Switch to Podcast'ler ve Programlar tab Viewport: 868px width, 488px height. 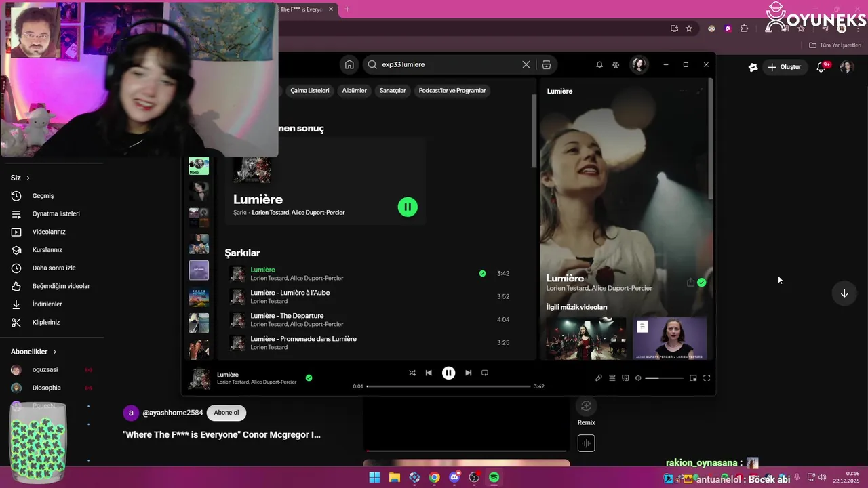tap(452, 91)
